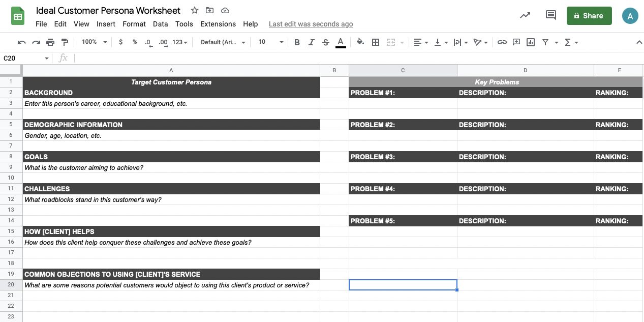Open the text color picker
The image size is (644, 322).
[x=341, y=42]
